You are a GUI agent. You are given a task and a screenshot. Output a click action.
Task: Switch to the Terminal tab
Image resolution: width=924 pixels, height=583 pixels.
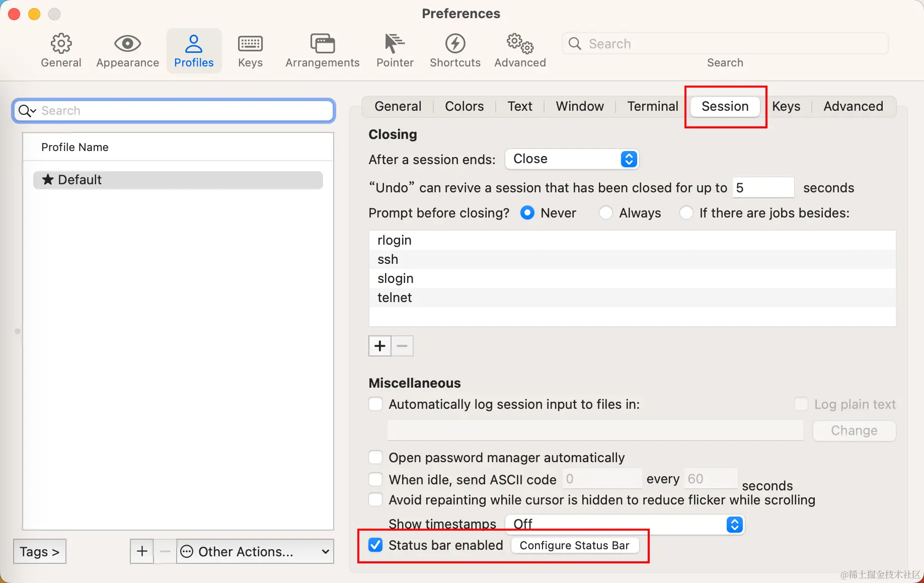click(653, 106)
